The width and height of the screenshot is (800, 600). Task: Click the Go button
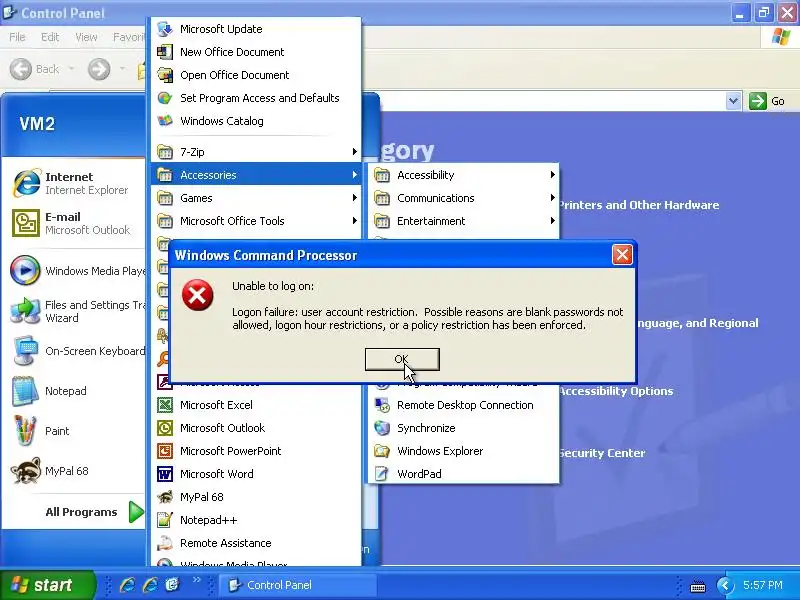pyautogui.click(x=767, y=101)
